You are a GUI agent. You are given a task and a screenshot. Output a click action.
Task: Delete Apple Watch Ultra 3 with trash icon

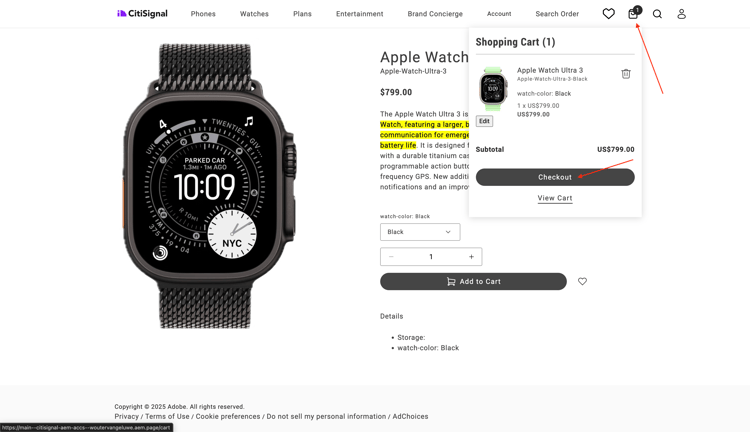tap(626, 74)
